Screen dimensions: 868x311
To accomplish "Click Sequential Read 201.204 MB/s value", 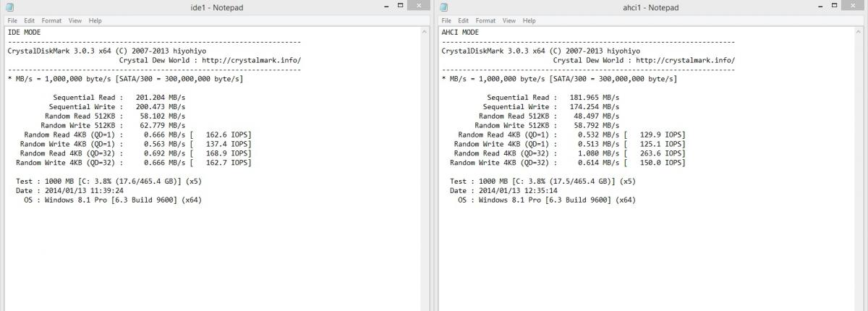I will click(160, 97).
